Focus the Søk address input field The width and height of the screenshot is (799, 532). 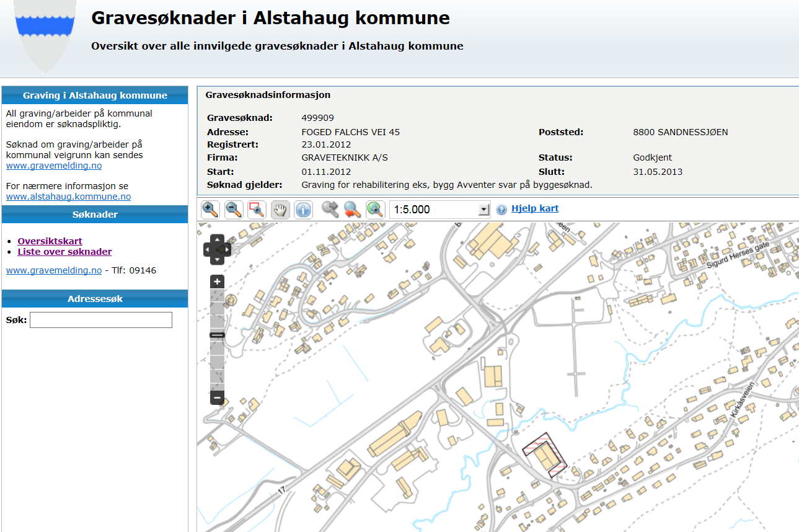click(101, 320)
